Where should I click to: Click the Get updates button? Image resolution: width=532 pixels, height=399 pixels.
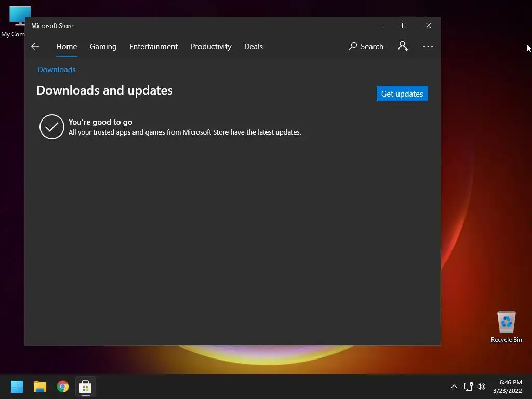pos(402,94)
